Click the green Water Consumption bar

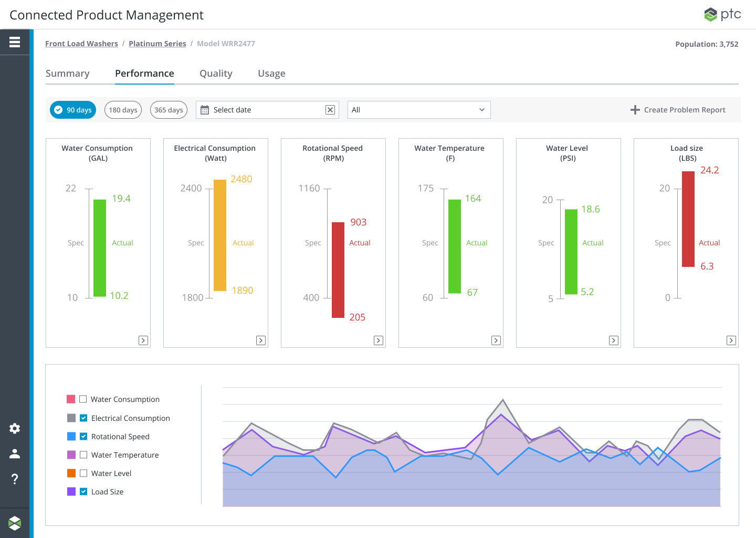coord(100,248)
